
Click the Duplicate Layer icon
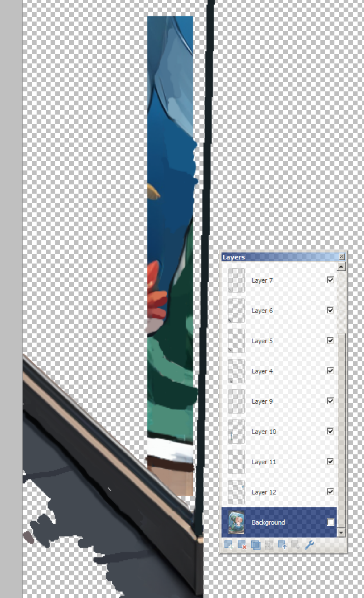pos(256,545)
